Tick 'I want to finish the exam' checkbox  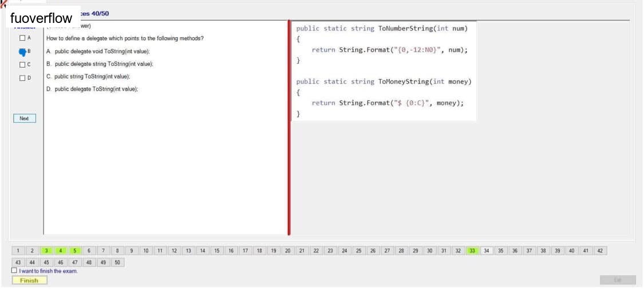click(x=14, y=271)
